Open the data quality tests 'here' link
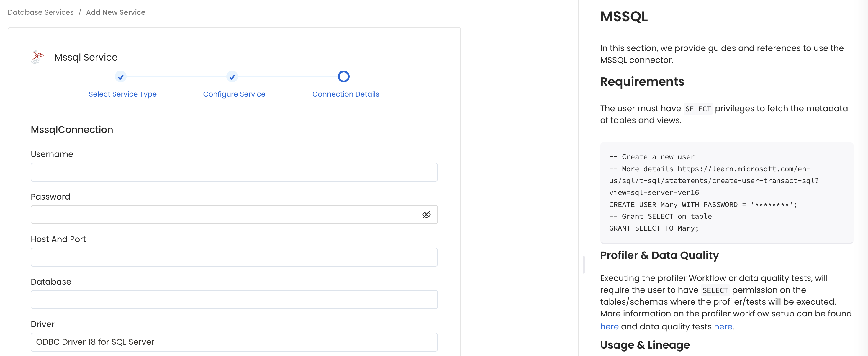The width and height of the screenshot is (868, 356). (723, 326)
